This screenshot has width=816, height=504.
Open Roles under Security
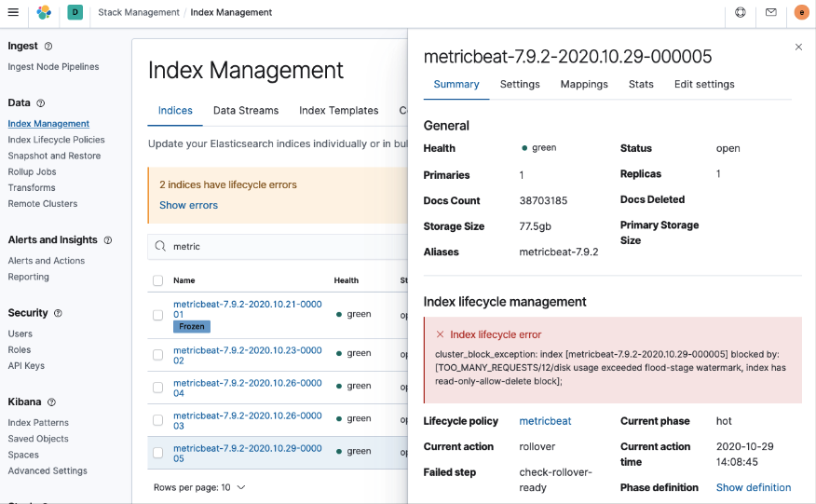(x=20, y=350)
